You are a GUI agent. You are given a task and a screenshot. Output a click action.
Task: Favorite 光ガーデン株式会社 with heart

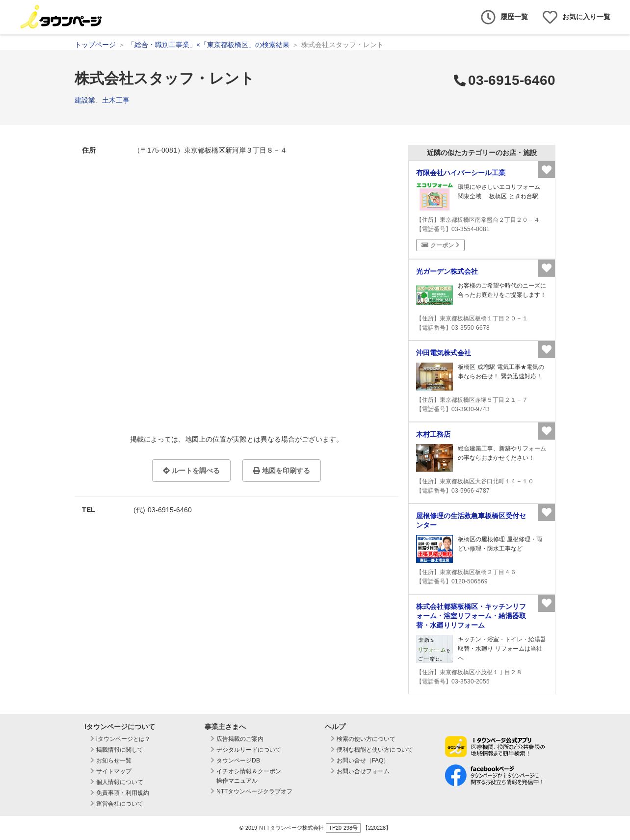click(x=546, y=268)
